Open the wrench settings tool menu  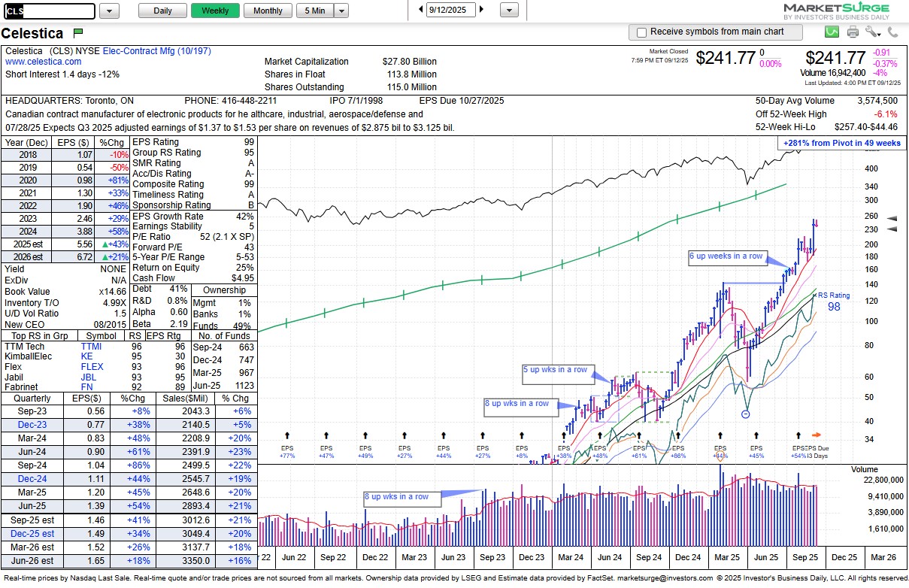(872, 32)
